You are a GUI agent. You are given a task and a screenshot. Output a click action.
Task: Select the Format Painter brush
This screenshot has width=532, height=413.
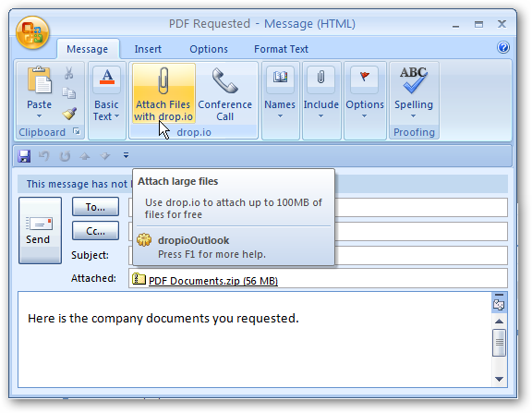pyautogui.click(x=69, y=114)
